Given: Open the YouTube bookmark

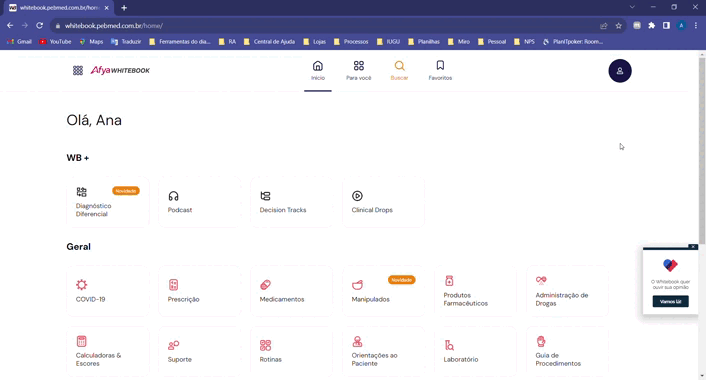Looking at the screenshot, I should 55,41.
